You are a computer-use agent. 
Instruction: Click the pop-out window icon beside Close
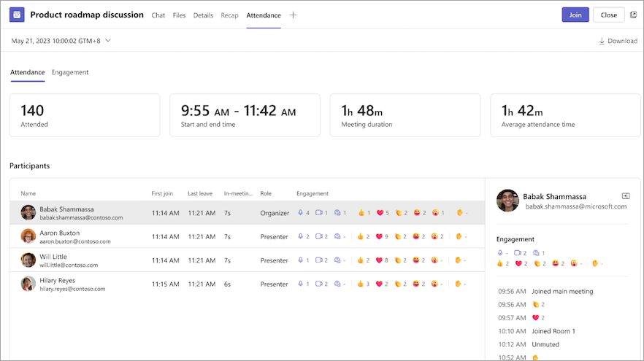[633, 15]
